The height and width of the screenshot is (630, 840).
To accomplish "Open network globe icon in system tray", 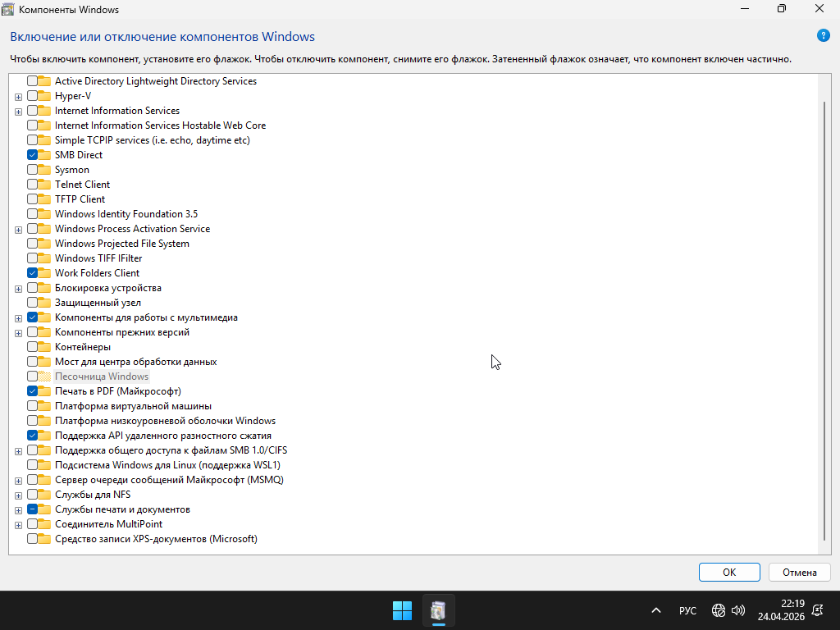I will coord(719,610).
